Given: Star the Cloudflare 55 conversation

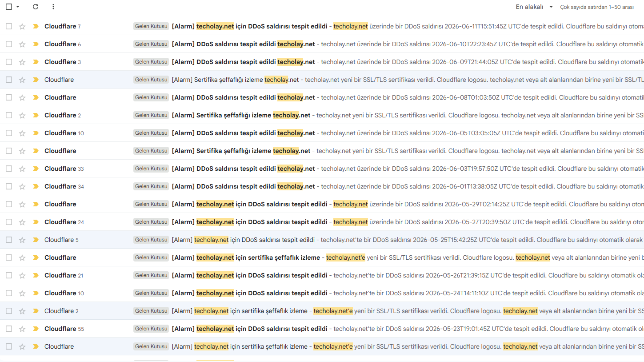Looking at the screenshot, I should pyautogui.click(x=22, y=329).
